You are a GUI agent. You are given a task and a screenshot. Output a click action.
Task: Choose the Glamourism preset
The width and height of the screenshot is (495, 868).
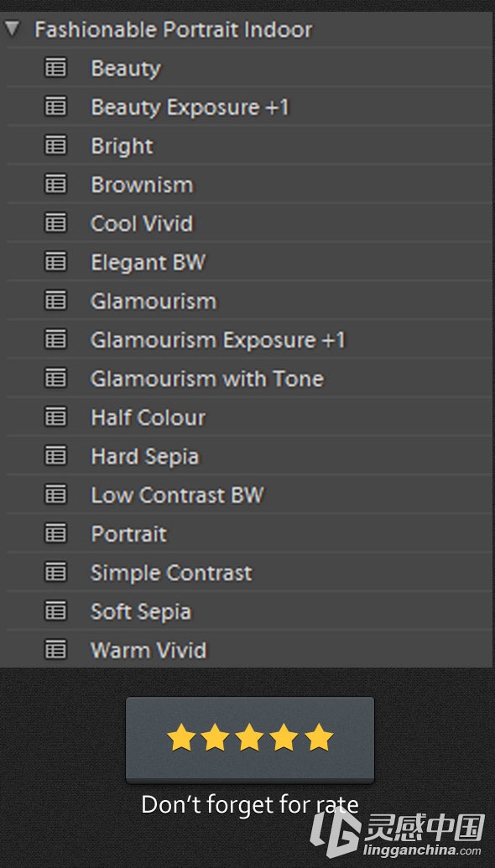point(248,300)
